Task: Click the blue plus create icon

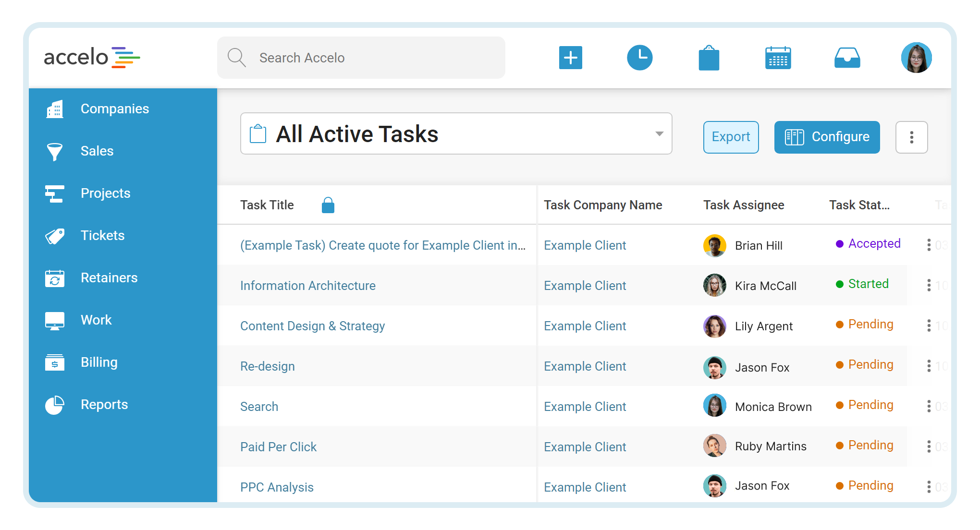Action: [x=570, y=58]
